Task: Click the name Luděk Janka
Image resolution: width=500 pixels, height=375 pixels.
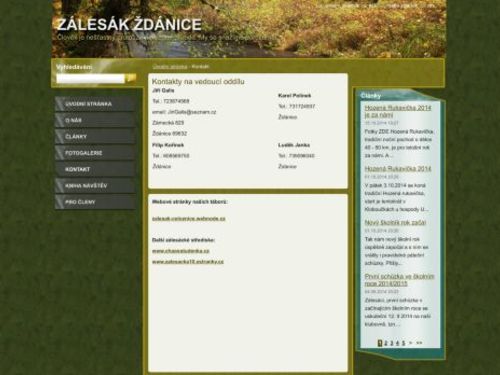Action: (x=294, y=145)
